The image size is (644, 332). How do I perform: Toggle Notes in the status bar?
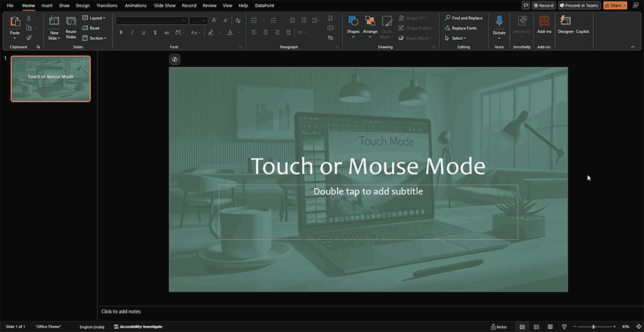(498, 327)
